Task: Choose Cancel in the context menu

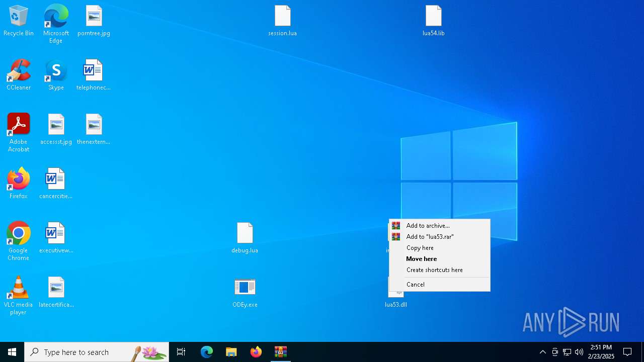Action: 440,285
